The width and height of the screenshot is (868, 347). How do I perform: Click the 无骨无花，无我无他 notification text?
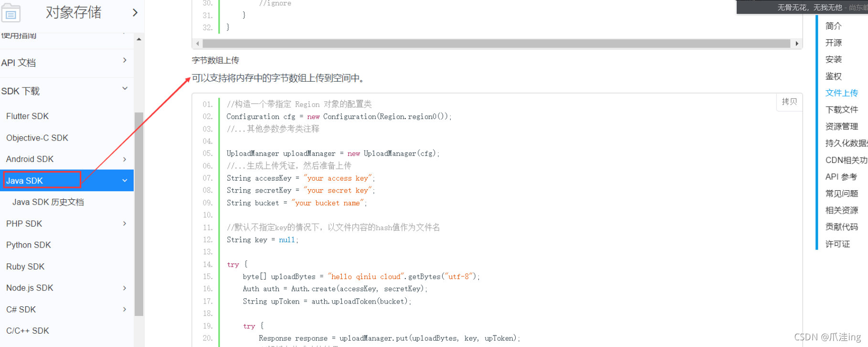pos(810,7)
